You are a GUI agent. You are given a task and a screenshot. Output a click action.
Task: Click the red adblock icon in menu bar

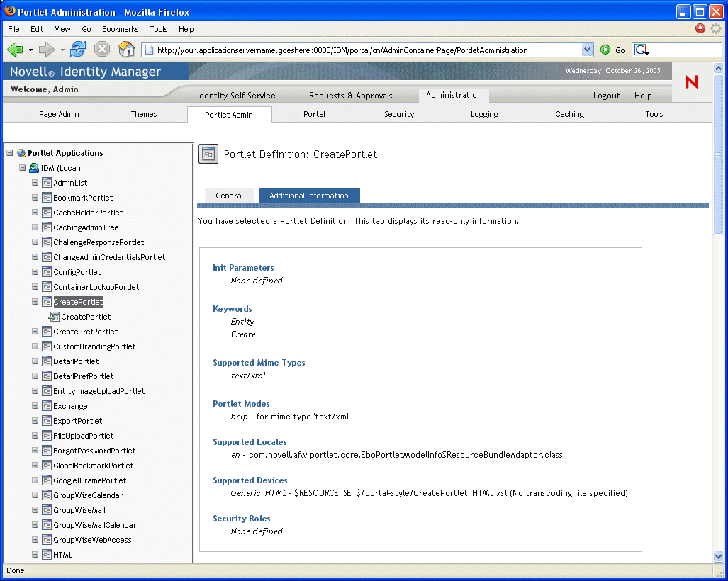700,29
